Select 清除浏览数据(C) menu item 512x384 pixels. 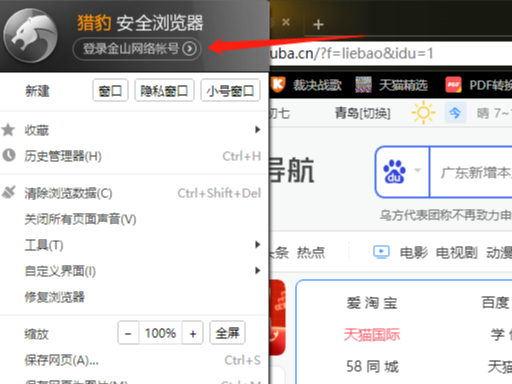[x=133, y=193]
